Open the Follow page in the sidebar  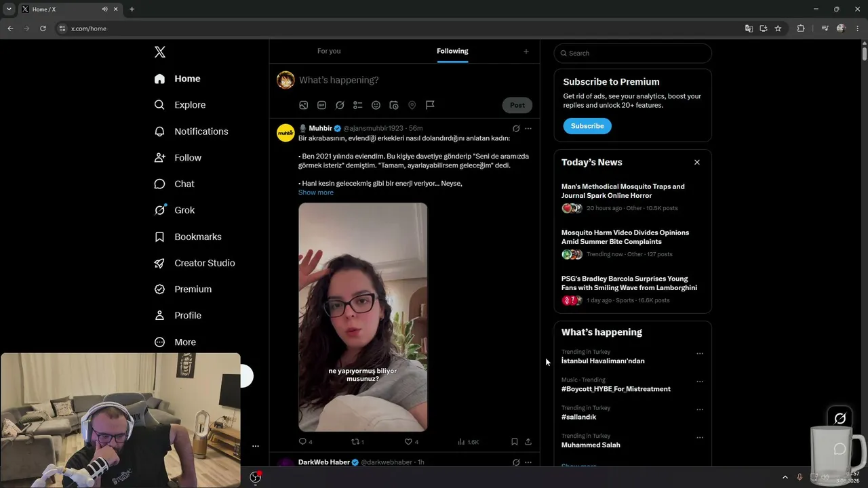tap(178, 158)
